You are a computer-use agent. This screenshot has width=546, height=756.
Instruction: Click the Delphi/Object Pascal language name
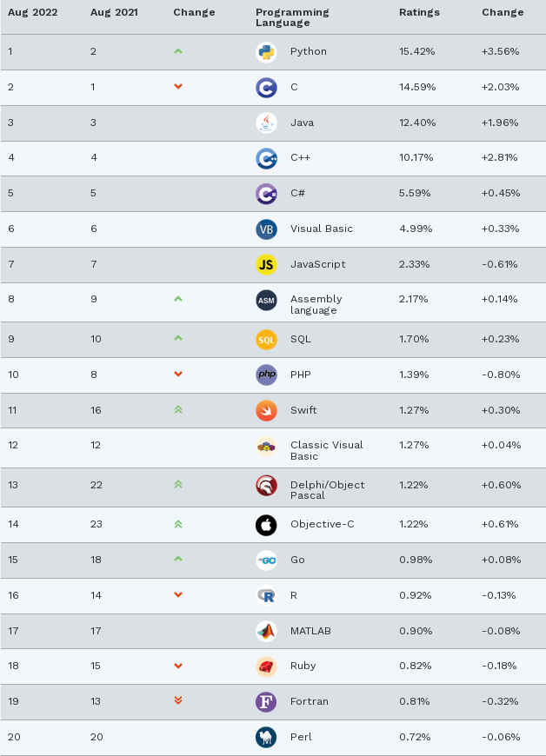click(327, 490)
